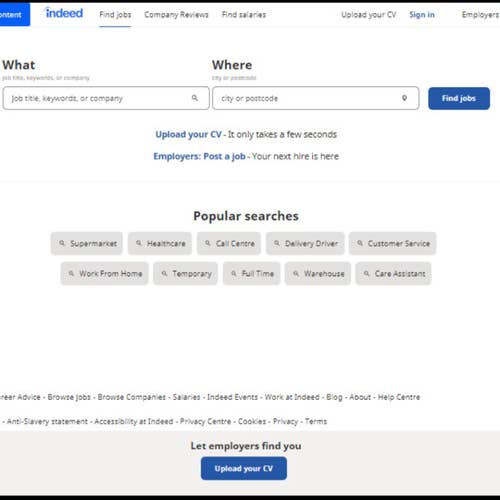Click Upload your CV in the top navigation
Screen dimensions: 500x500
point(369,15)
